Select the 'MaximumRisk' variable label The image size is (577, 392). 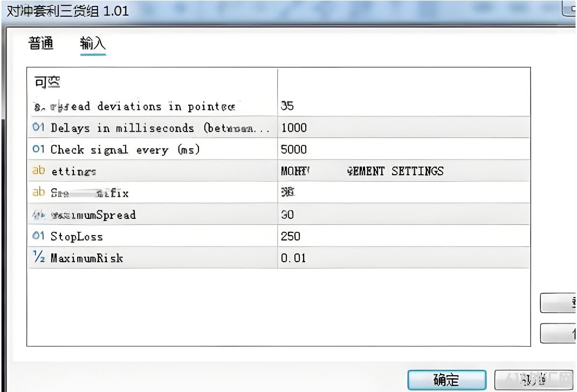coord(86,258)
